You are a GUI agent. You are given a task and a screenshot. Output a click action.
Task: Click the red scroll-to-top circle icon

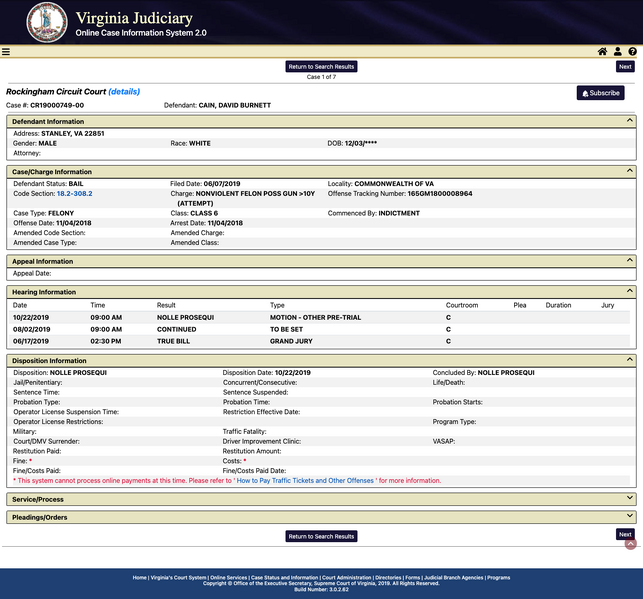pyautogui.click(x=631, y=544)
